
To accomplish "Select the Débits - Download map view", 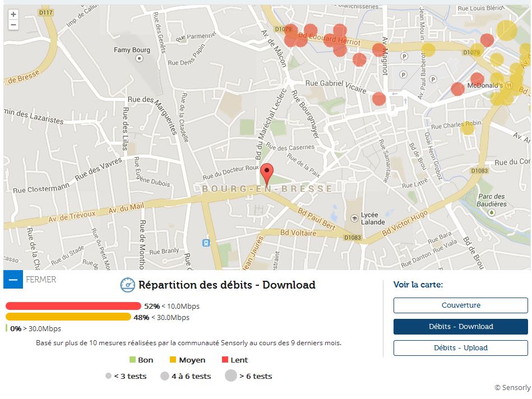I will (x=460, y=327).
